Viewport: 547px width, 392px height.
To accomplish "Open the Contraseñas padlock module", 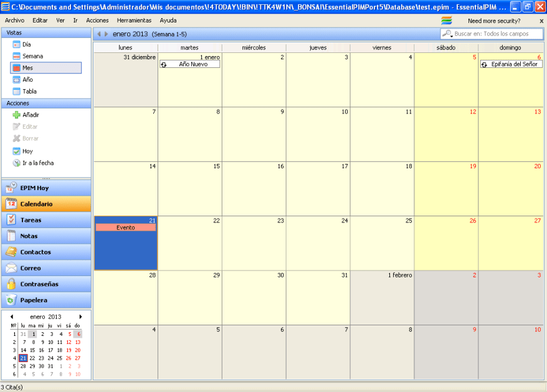I will 11,284.
